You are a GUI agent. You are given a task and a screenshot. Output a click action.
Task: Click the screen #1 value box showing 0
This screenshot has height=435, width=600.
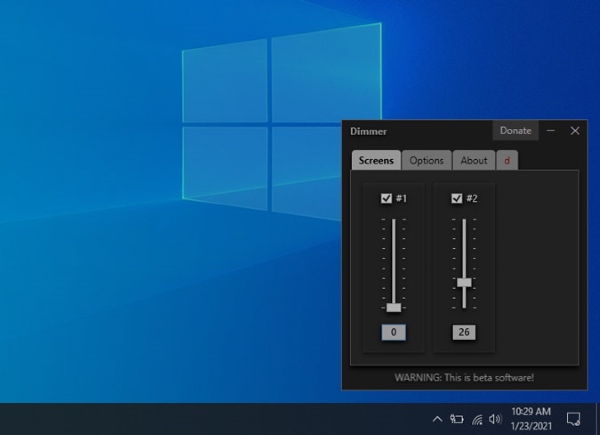pyautogui.click(x=393, y=332)
